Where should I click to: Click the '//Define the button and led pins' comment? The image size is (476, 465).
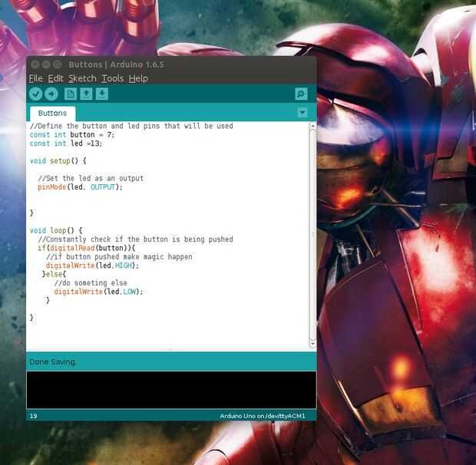click(131, 126)
